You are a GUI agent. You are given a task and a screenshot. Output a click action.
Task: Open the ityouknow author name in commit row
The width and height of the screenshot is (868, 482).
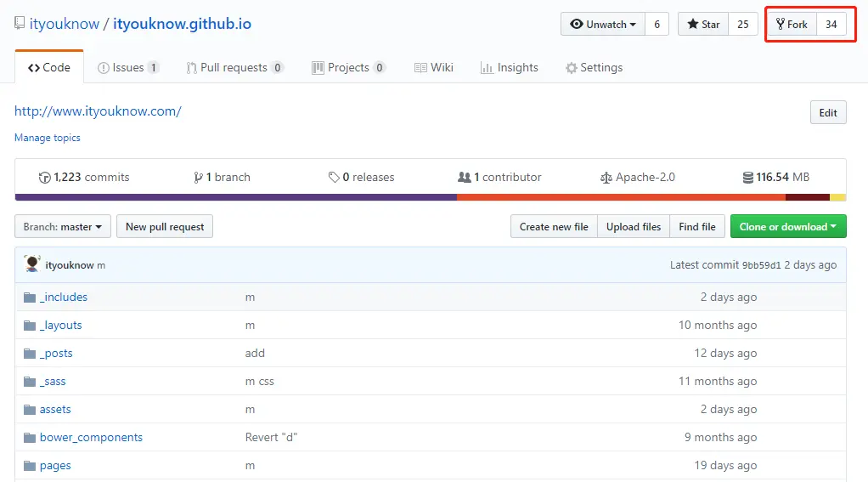tap(69, 265)
